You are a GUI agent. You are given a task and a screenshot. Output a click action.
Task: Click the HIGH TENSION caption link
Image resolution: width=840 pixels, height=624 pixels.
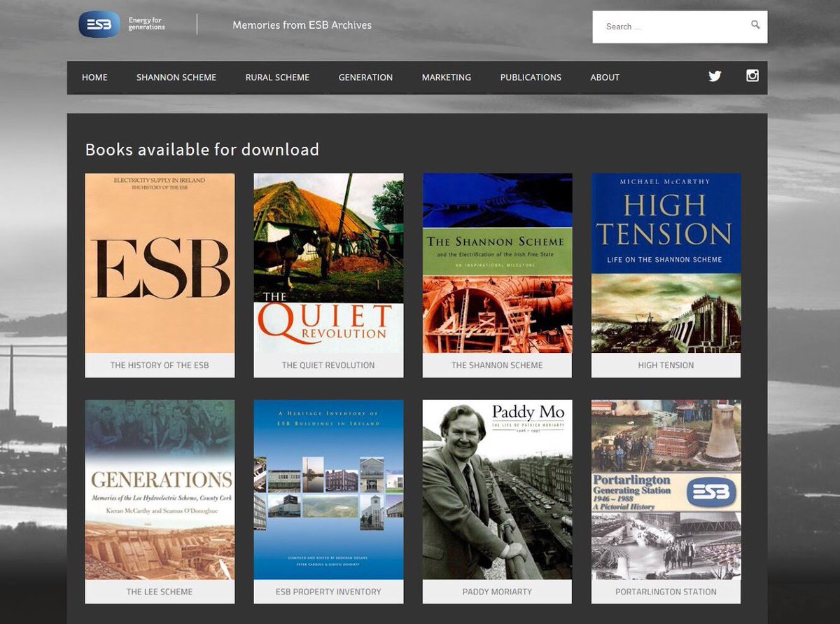click(666, 366)
